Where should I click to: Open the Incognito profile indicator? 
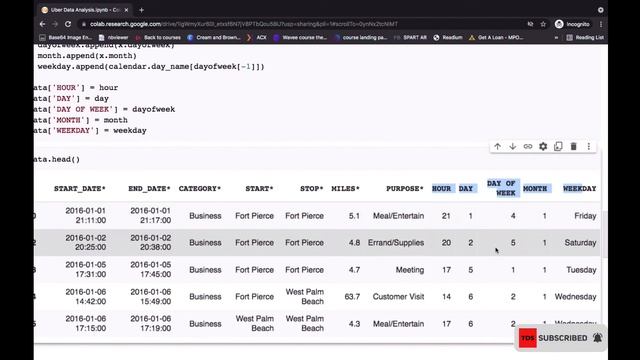click(x=572, y=24)
